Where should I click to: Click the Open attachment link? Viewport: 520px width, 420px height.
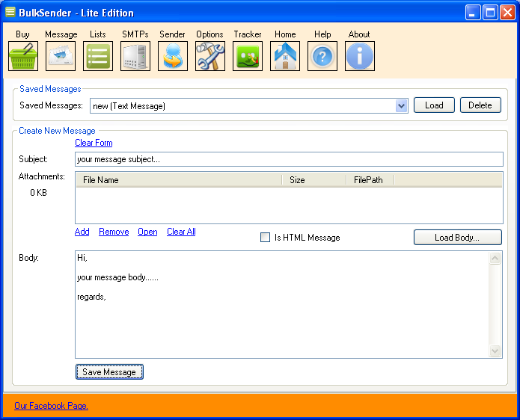pos(147,232)
